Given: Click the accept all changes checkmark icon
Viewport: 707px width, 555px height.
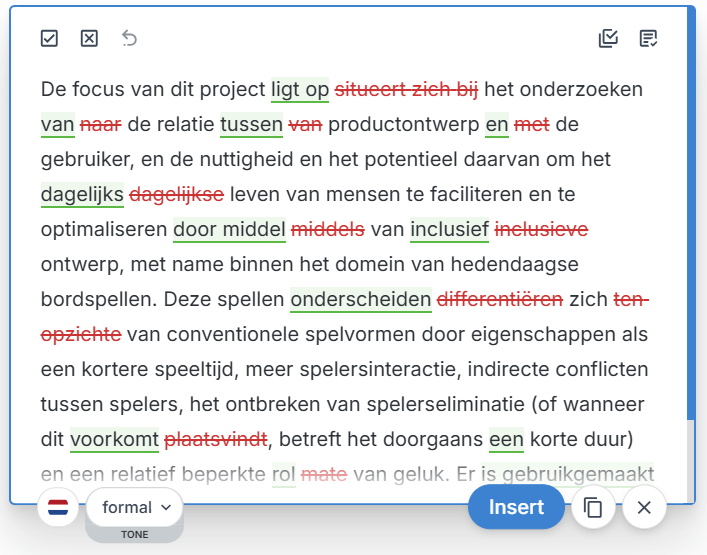Looking at the screenshot, I should click(49, 38).
